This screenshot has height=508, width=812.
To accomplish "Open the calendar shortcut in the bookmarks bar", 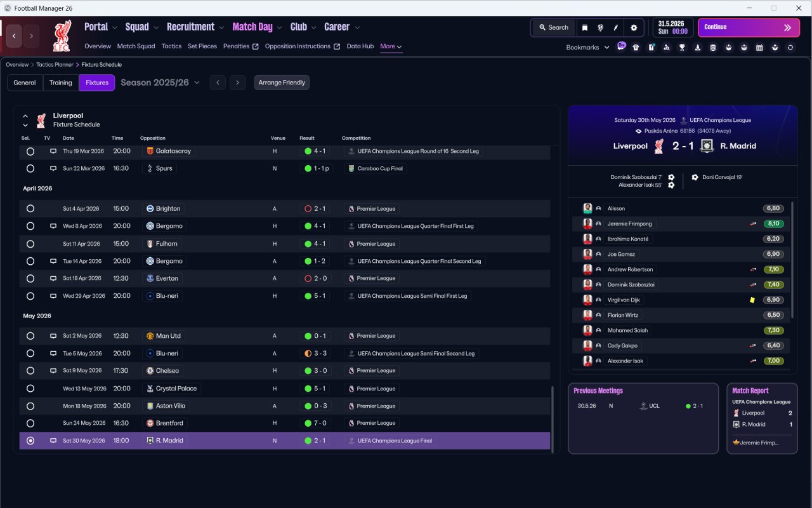I will [x=759, y=47].
